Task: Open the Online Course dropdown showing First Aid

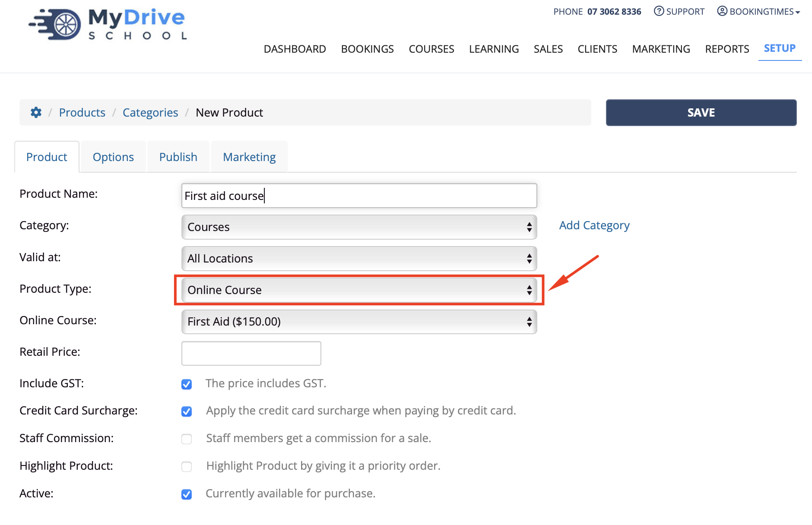Action: click(x=359, y=322)
